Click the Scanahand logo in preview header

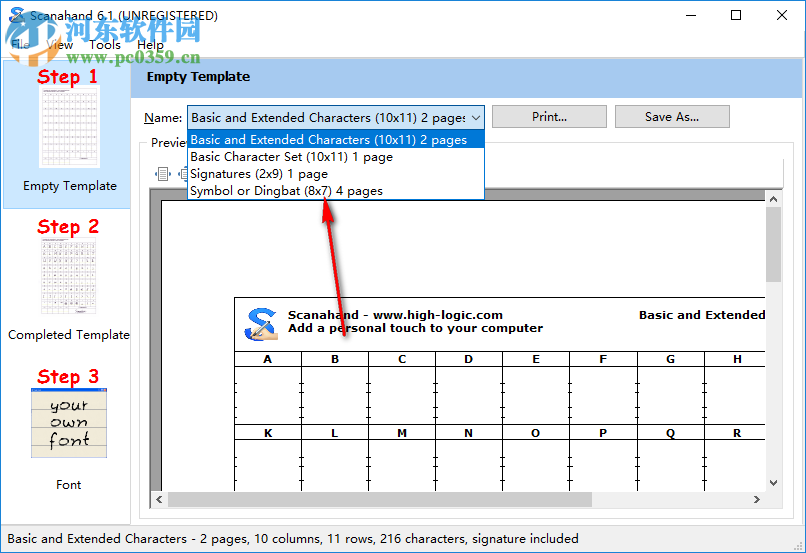click(261, 325)
